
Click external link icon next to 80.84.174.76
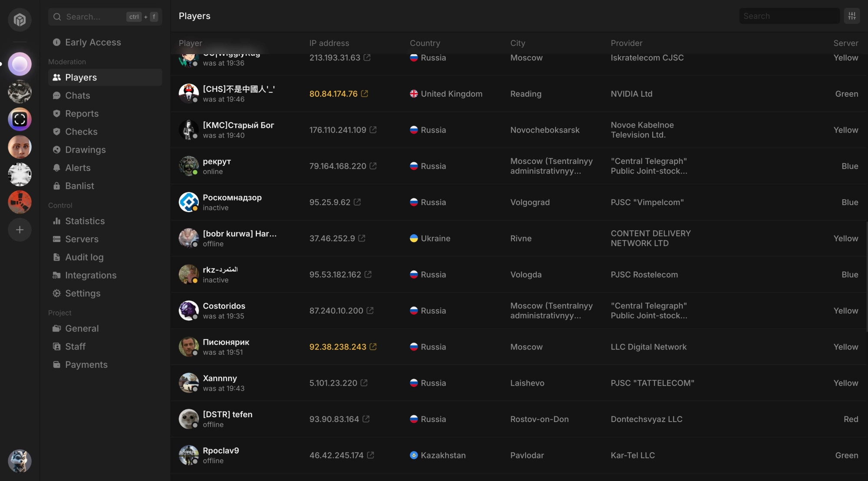(365, 94)
